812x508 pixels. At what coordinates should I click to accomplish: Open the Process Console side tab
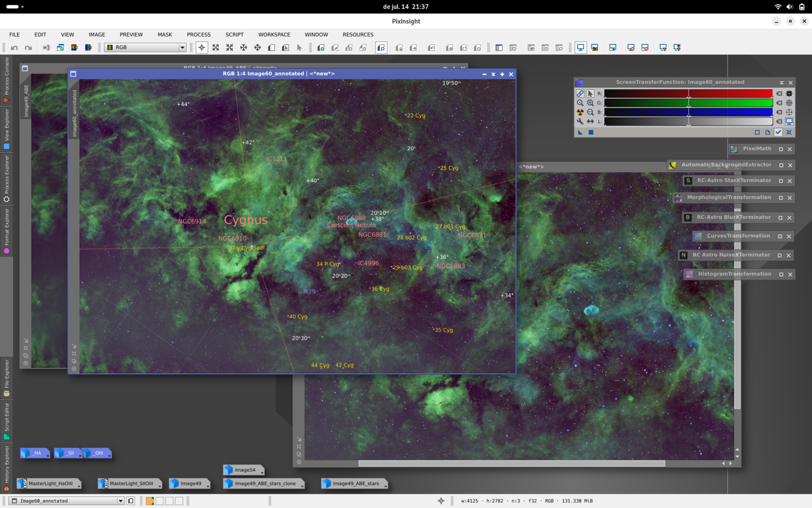pos(6,80)
